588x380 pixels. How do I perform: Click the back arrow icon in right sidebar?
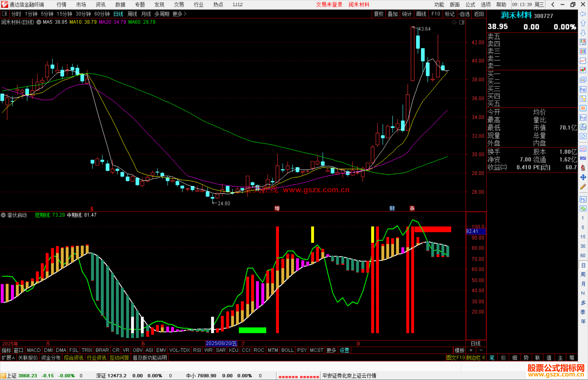pyautogui.click(x=583, y=14)
